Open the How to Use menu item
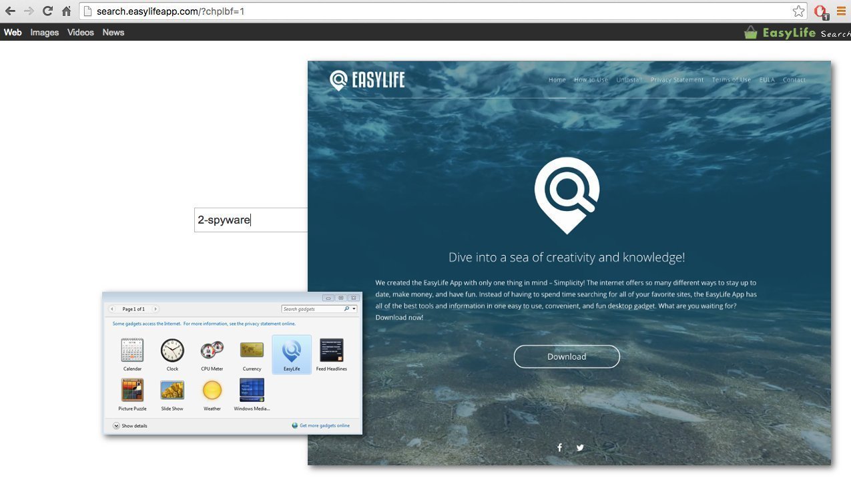 pyautogui.click(x=591, y=80)
